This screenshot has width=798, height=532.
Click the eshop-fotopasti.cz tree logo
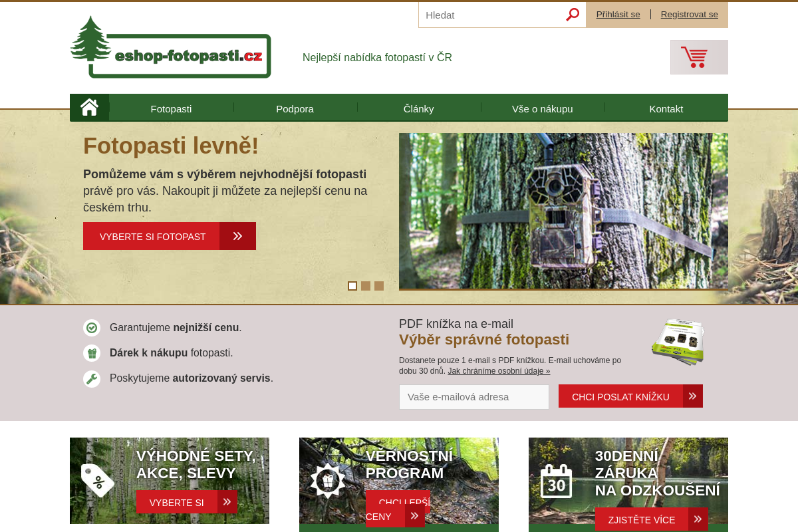tap(170, 47)
